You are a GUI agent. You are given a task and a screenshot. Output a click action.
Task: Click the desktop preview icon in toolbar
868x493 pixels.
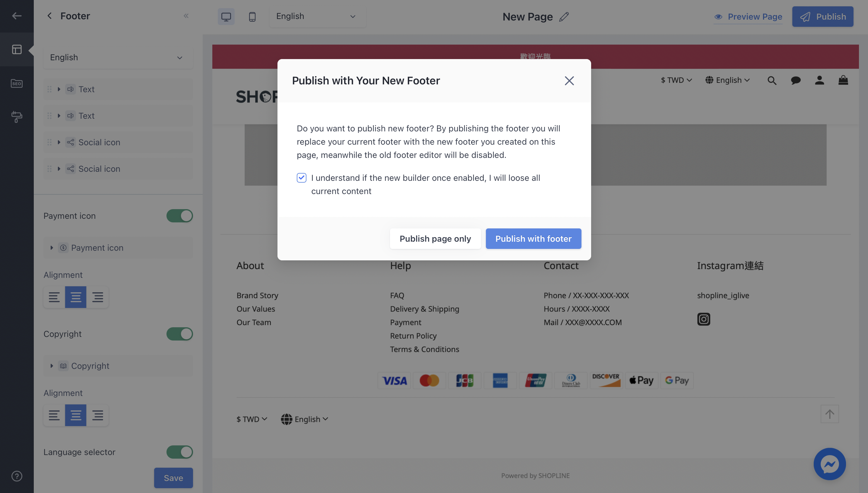(226, 16)
